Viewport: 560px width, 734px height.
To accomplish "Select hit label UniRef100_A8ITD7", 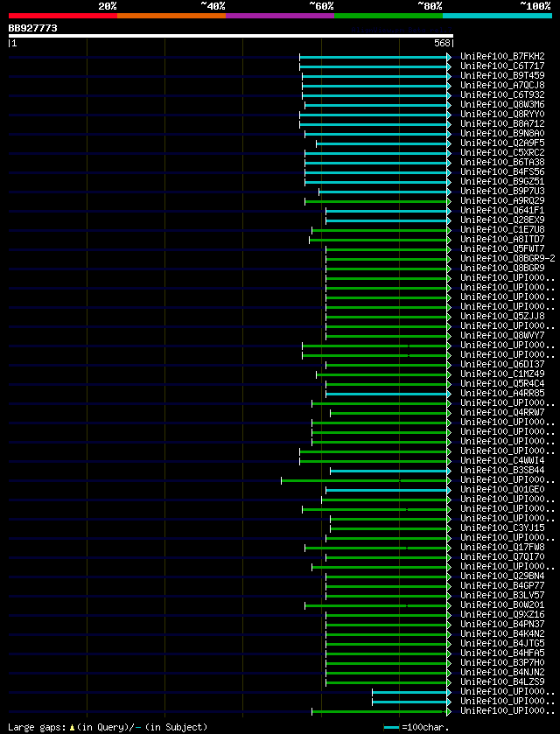I will point(502,240).
